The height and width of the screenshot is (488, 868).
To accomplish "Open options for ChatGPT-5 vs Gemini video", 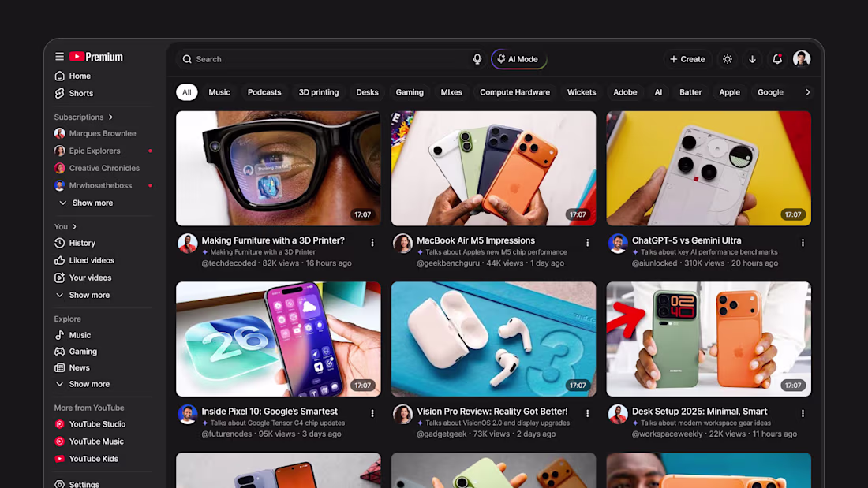I will click(803, 242).
